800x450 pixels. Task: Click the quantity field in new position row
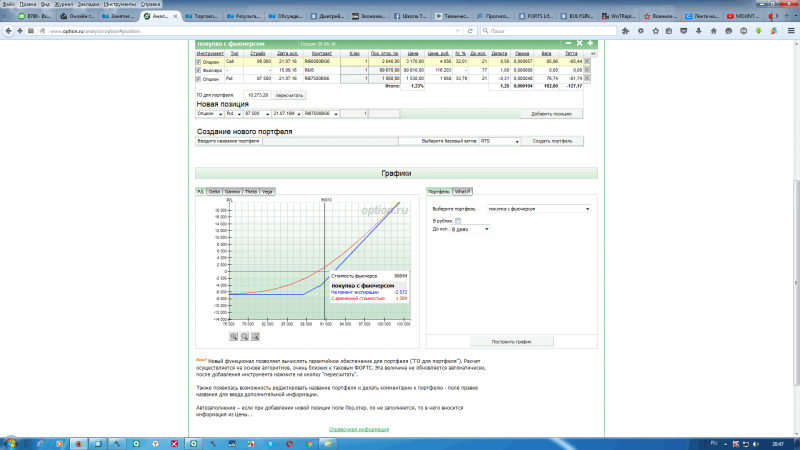[354, 114]
